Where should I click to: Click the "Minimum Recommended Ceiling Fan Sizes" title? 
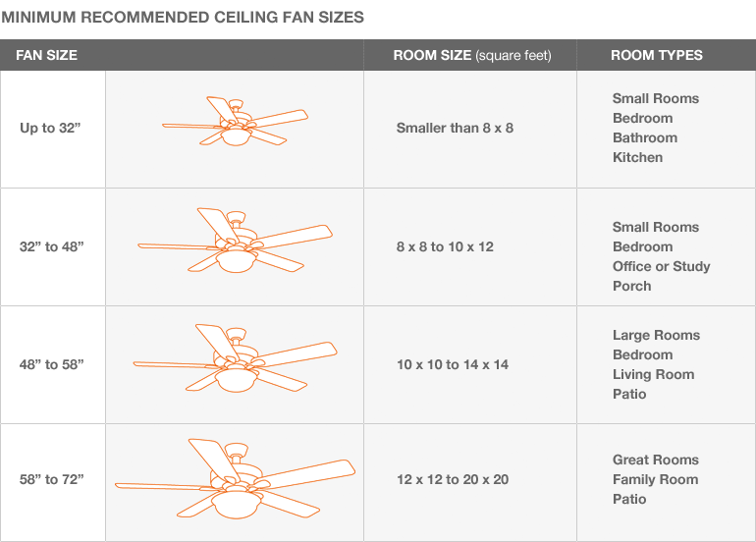183,17
